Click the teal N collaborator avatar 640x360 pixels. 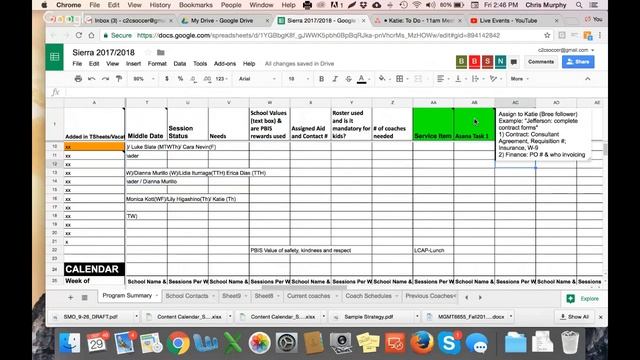point(500,62)
